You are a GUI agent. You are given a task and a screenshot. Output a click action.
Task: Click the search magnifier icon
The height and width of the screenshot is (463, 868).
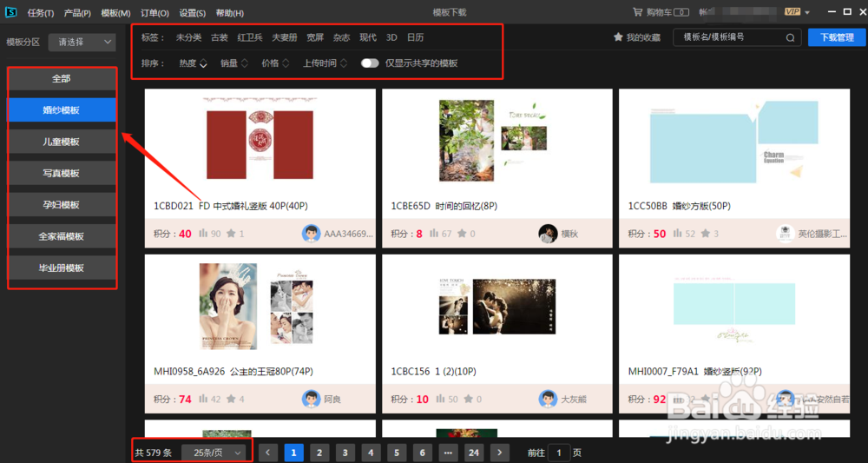(790, 37)
